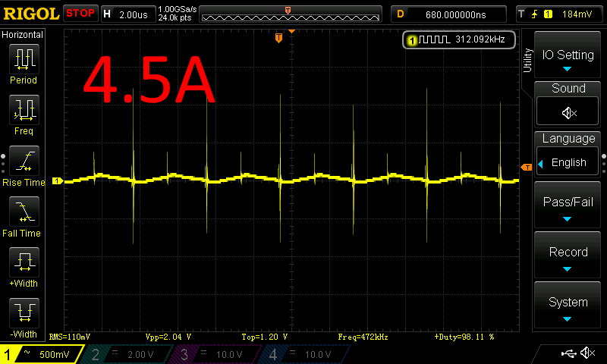The width and height of the screenshot is (607, 364).
Task: Click the RIGOL logo
Action: (31, 14)
